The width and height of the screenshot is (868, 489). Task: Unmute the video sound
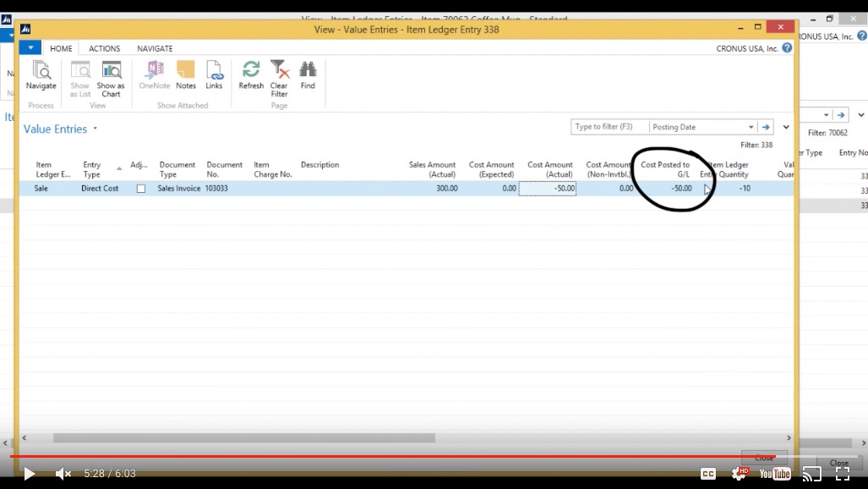[63, 474]
